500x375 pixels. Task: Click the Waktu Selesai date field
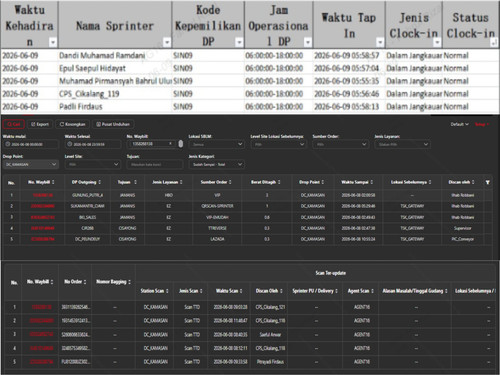tap(93, 144)
